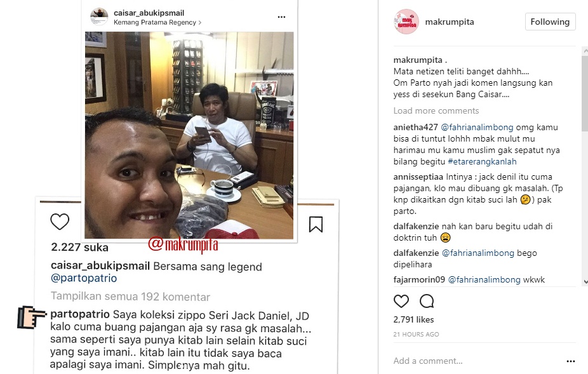Like the post with the heart icon above 2,791 likes
The image size is (588, 374).
pos(401,301)
